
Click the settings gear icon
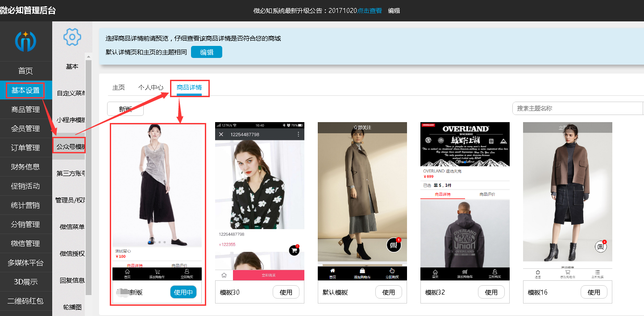[x=72, y=37]
